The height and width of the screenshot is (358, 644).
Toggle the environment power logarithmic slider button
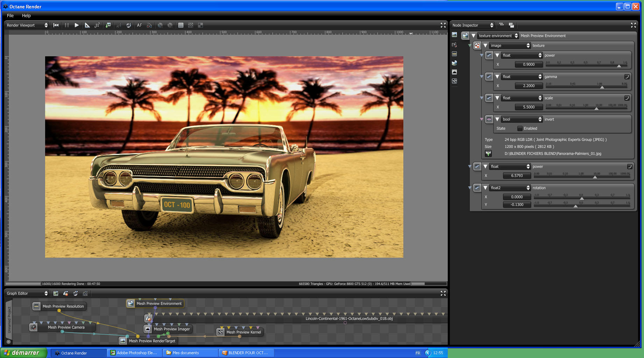[629, 166]
